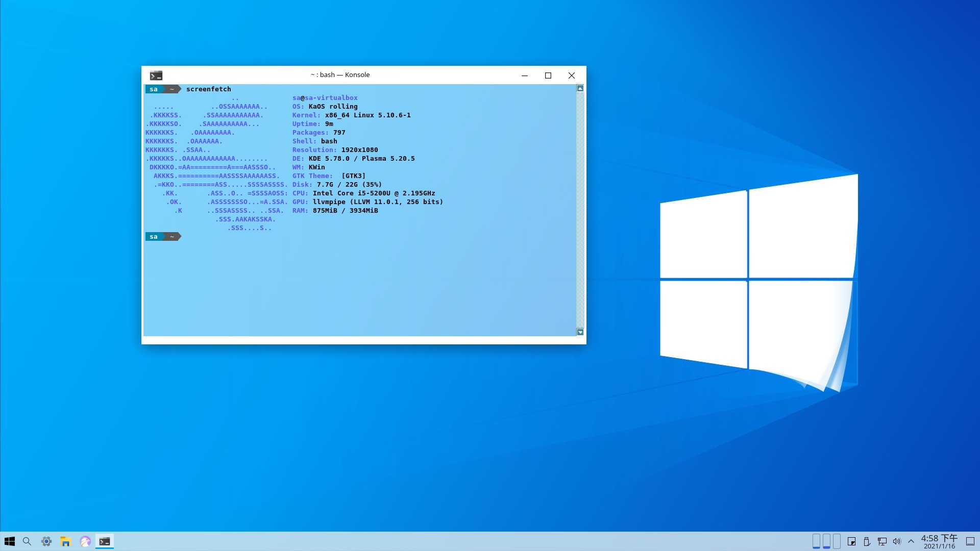980x551 pixels.
Task: Maximize the Konsole window
Action: point(548,76)
